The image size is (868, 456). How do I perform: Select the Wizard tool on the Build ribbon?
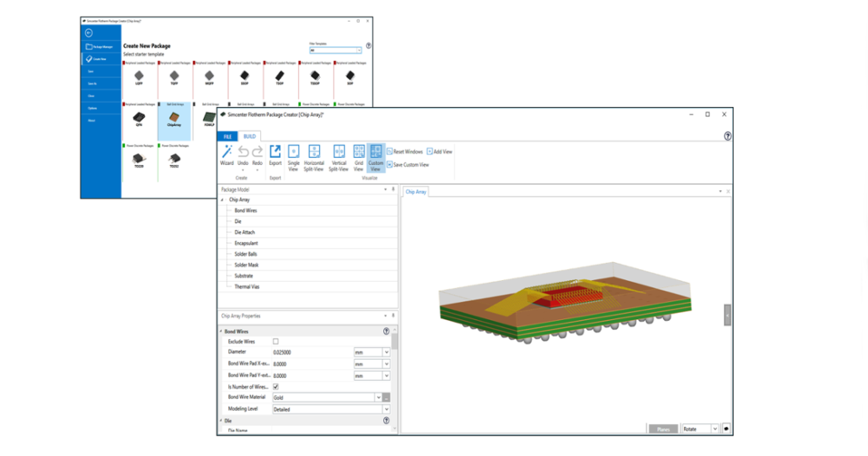(x=228, y=153)
